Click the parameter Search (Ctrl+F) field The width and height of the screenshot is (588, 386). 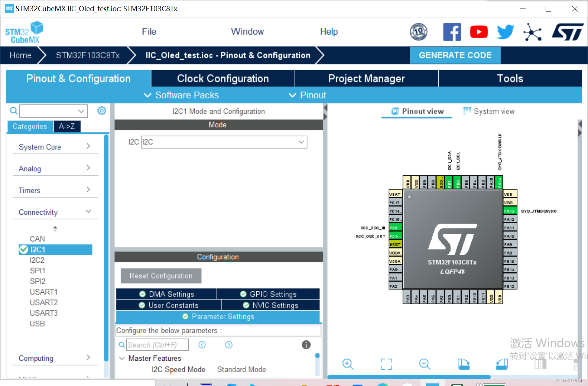pyautogui.click(x=157, y=345)
